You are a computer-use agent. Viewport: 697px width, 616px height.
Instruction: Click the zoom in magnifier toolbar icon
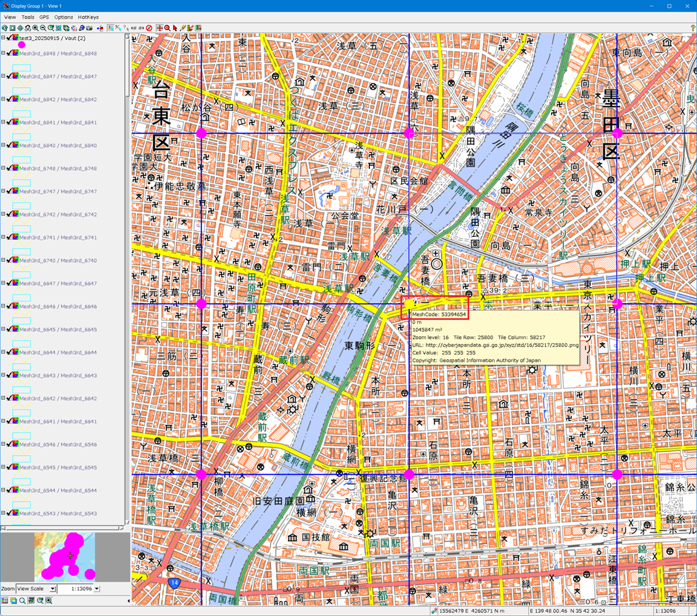point(36,28)
